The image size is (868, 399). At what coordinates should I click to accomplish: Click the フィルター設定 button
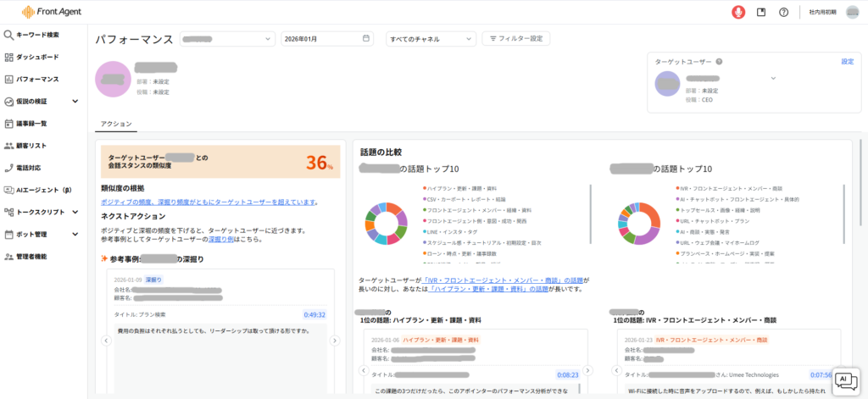[516, 38]
